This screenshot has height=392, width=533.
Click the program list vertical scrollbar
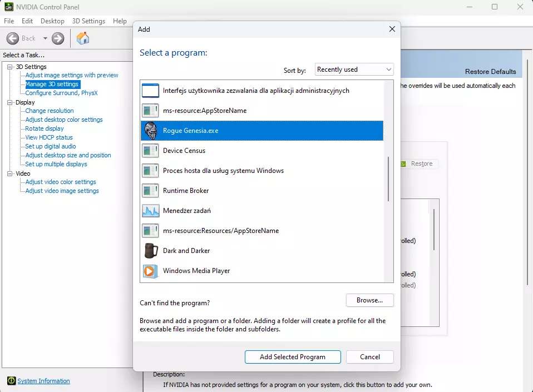(388, 180)
